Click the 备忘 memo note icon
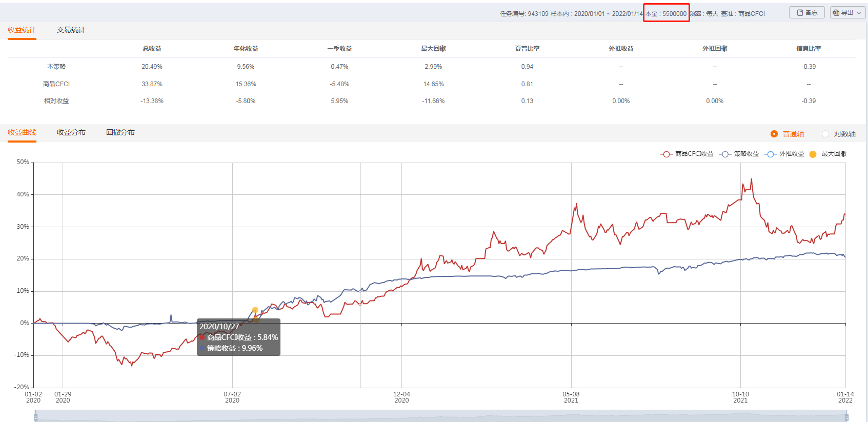This screenshot has width=868, height=422. [x=800, y=13]
